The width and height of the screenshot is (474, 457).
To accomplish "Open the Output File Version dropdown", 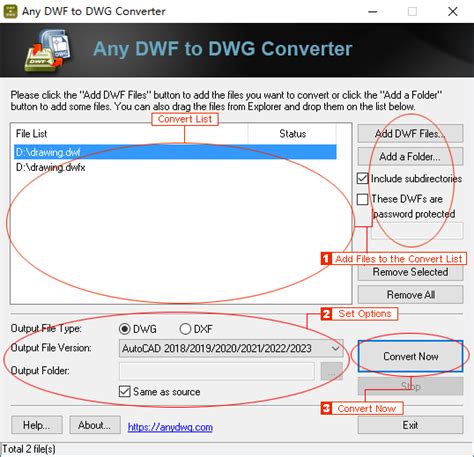I will pos(231,348).
